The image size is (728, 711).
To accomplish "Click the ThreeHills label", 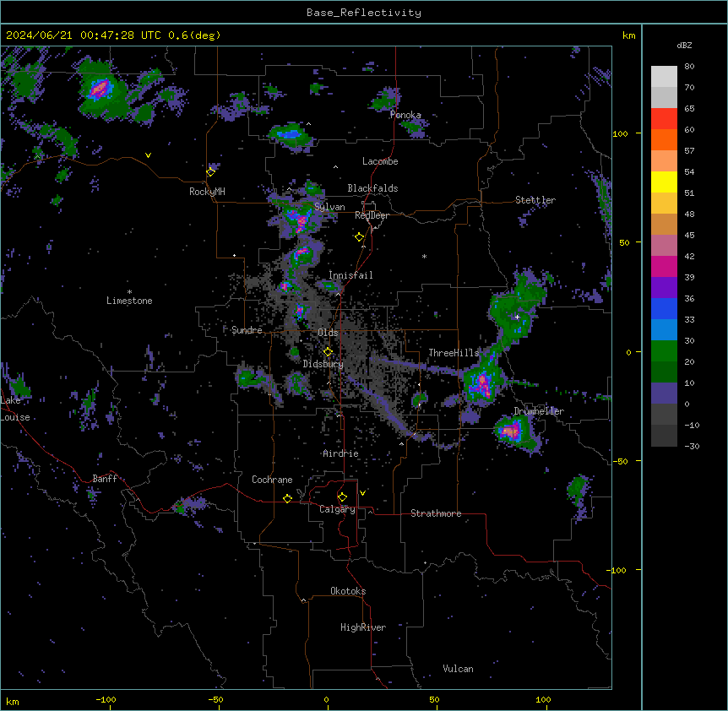I will [x=454, y=353].
